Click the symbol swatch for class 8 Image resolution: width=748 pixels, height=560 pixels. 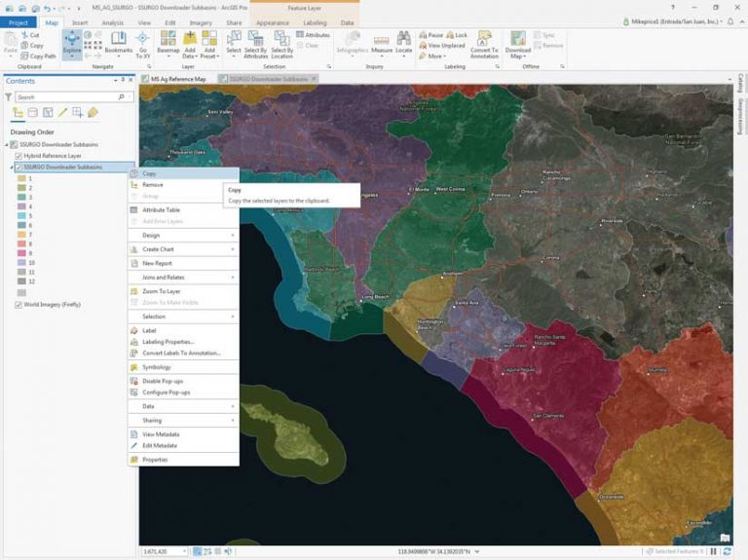pyautogui.click(x=21, y=244)
